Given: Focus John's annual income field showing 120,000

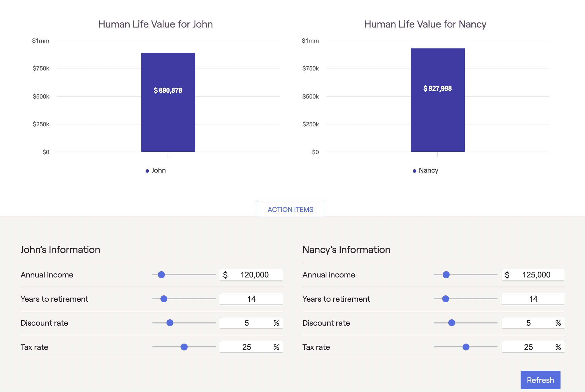Looking at the screenshot, I should 254,275.
